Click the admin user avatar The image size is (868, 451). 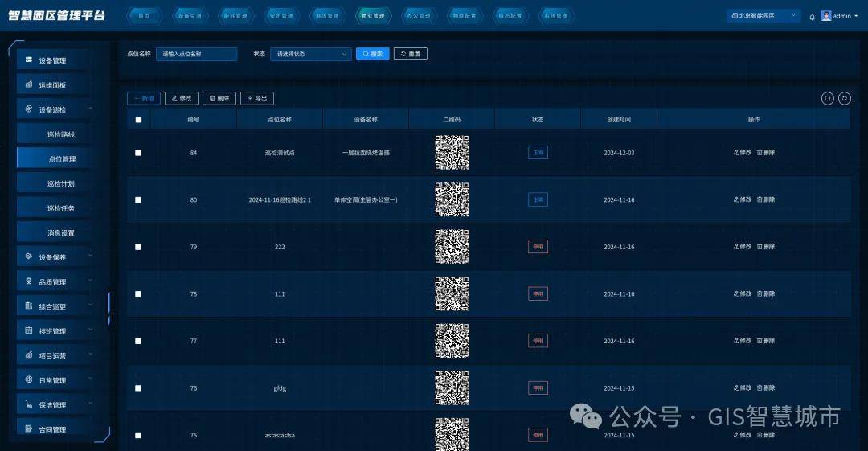click(826, 16)
